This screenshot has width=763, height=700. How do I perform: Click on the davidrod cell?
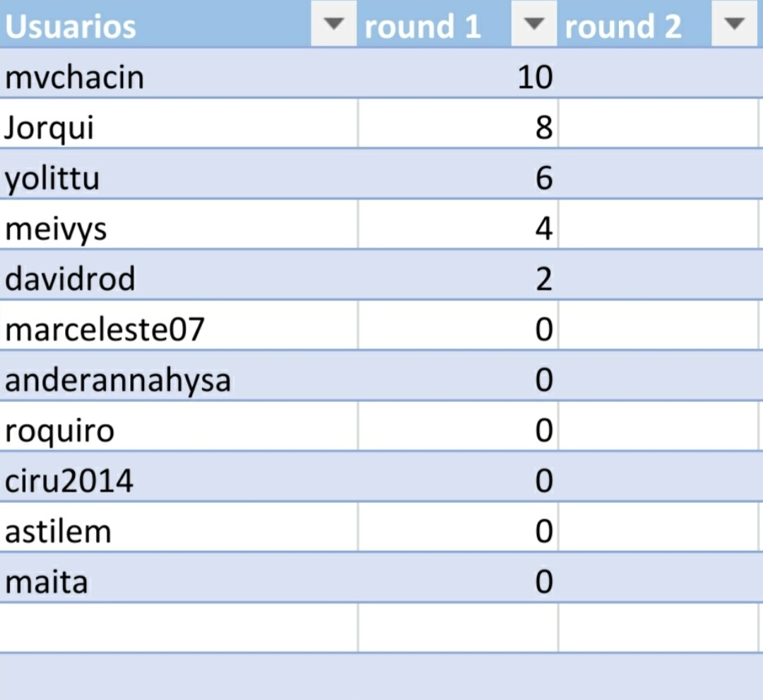[70, 280]
